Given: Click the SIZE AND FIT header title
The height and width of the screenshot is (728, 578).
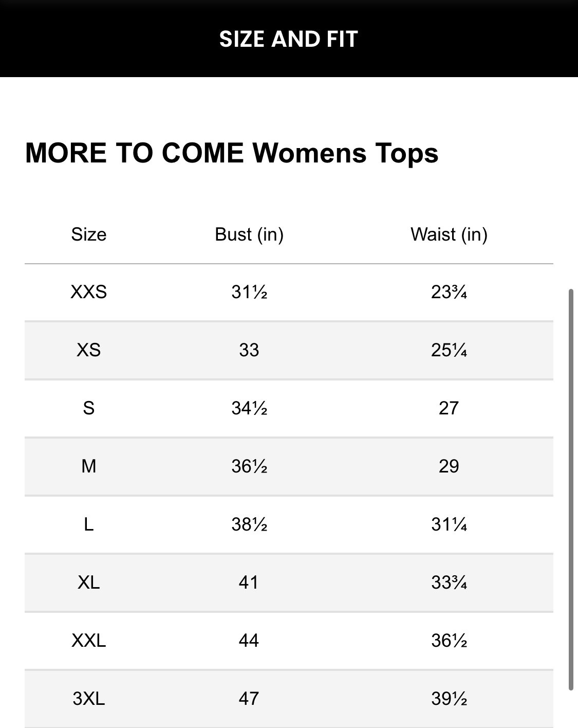Looking at the screenshot, I should coord(289,39).
